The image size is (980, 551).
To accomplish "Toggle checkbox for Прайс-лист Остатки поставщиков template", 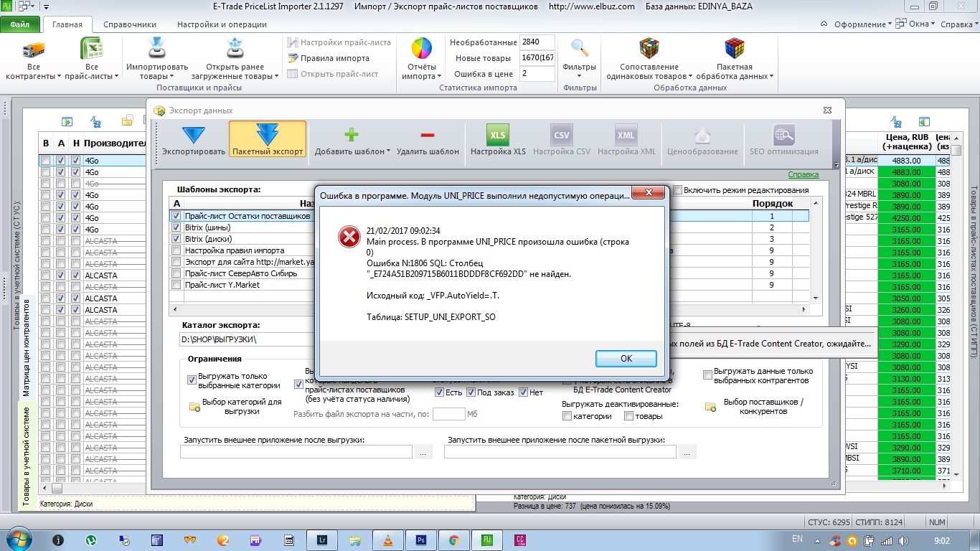I will pos(176,216).
